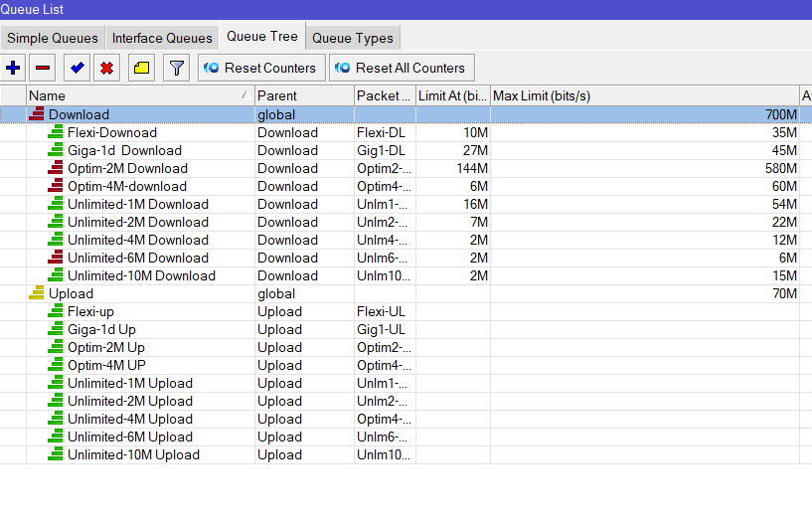
Task: Sort by the Name column header
Action: [140, 95]
